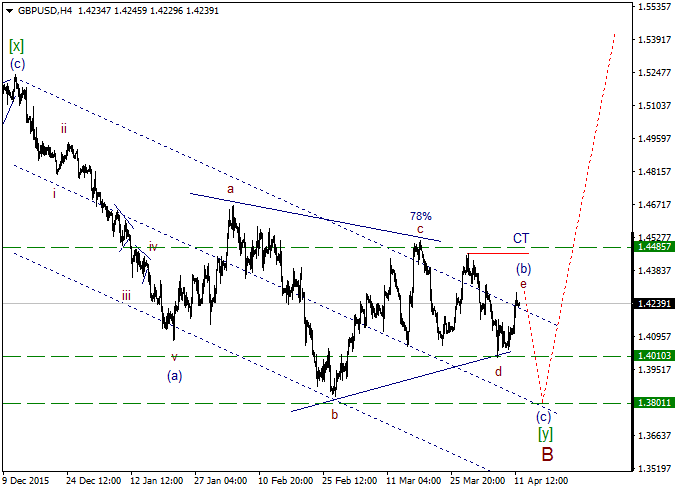Select the 10 Feb 20:00 date label
The width and height of the screenshot is (675, 492).
(285, 480)
